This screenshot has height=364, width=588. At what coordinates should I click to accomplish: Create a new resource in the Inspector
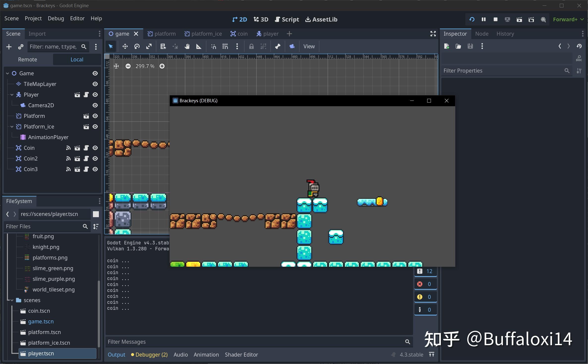point(447,46)
